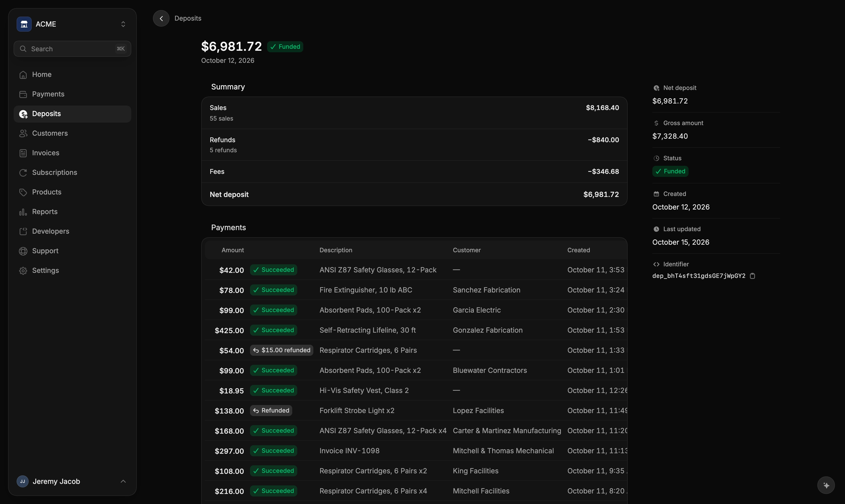Open the sparkle assistant button
845x504 pixels.
click(x=826, y=485)
